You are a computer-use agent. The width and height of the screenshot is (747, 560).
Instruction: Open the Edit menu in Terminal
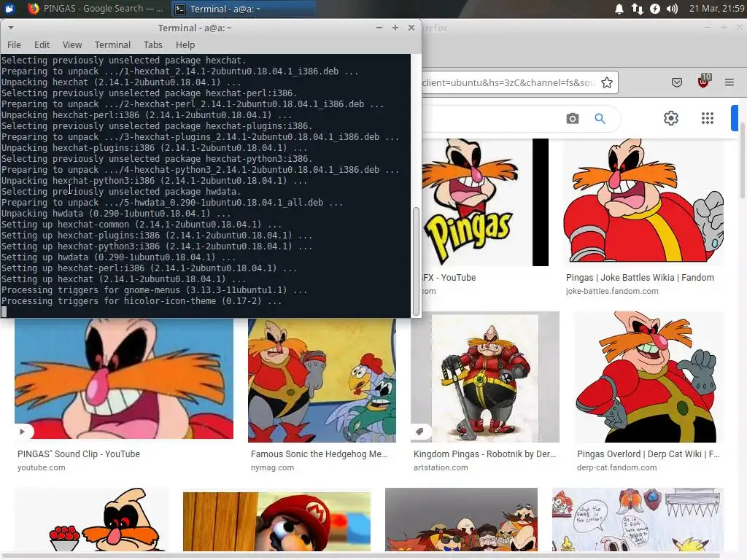[42, 44]
